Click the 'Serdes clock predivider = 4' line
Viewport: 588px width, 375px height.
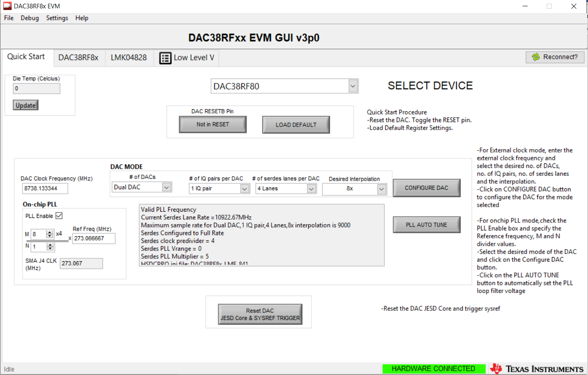(x=178, y=241)
